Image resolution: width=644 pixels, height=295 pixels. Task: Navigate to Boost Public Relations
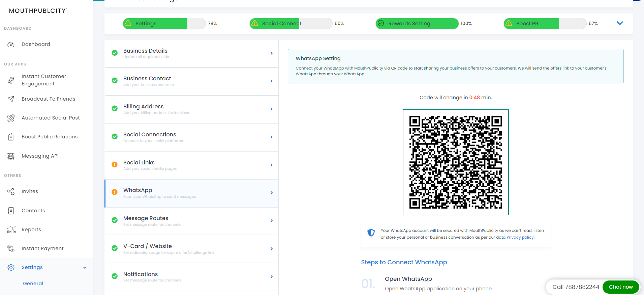[50, 137]
